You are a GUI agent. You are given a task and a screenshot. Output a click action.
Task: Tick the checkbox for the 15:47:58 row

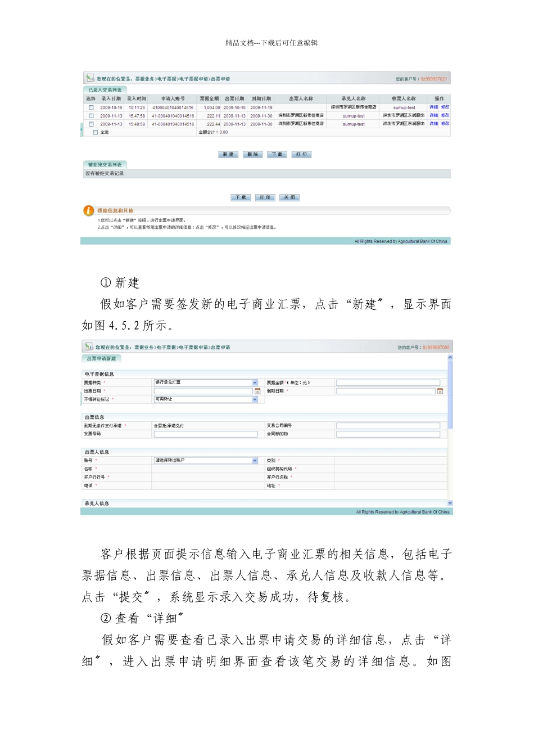click(x=91, y=116)
